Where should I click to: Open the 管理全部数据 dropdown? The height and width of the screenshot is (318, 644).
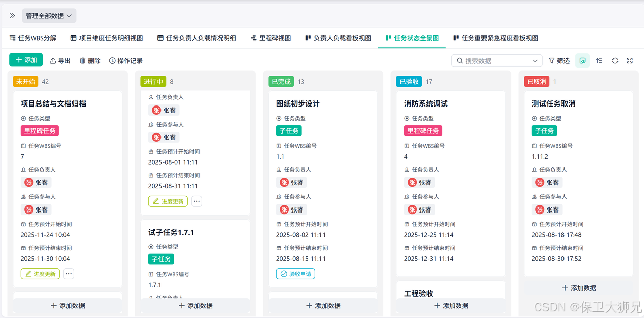[49, 16]
